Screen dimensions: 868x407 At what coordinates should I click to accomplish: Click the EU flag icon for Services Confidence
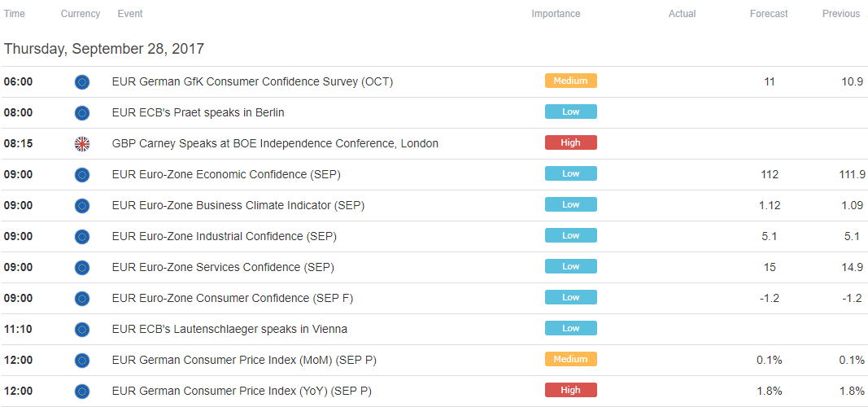(x=82, y=268)
